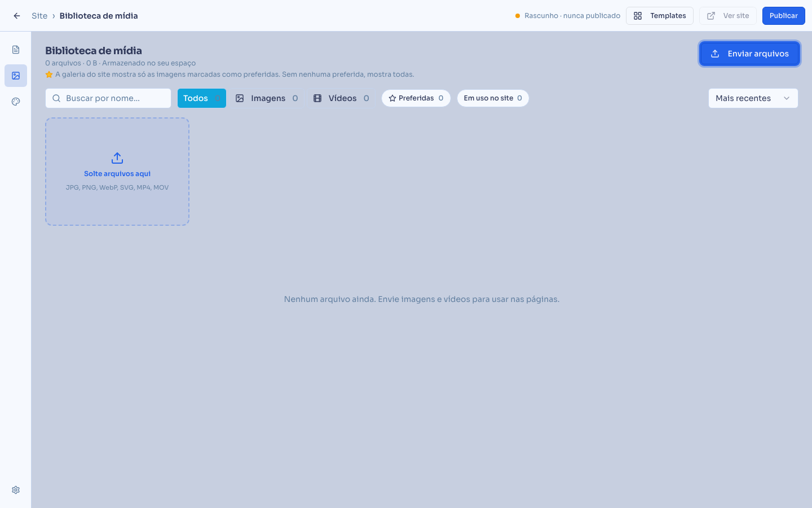
Task: Open the Media library icon in the sidebar
Action: (x=16, y=76)
